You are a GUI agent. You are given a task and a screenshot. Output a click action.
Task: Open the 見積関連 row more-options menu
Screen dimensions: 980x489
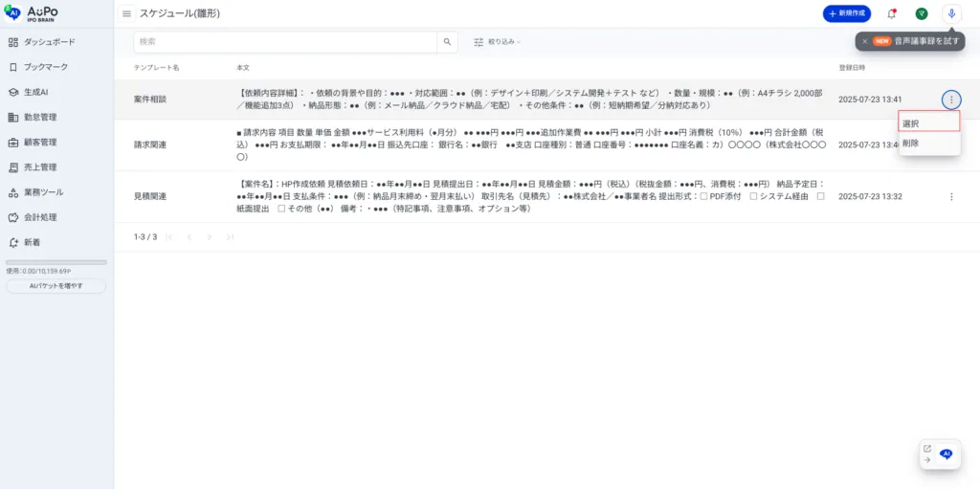[951, 196]
